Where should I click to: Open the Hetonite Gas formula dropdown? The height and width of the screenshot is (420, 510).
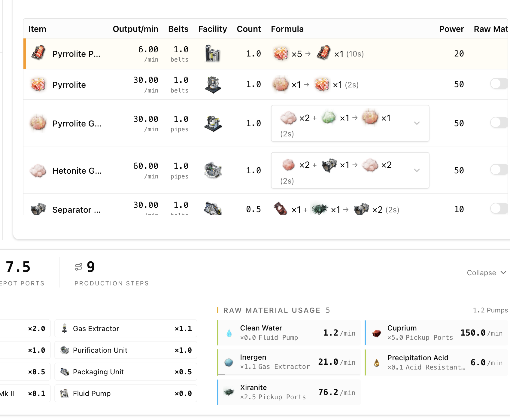coord(417,170)
